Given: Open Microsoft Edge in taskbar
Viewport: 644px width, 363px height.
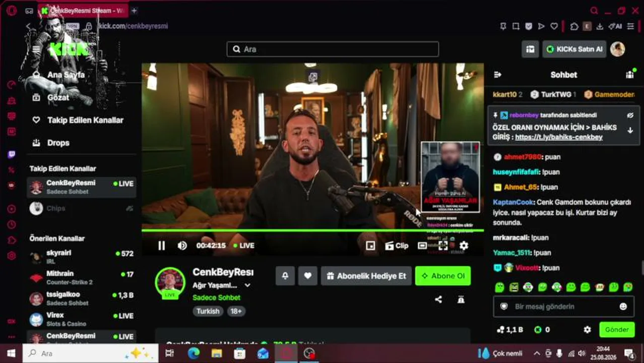Looking at the screenshot, I should coord(194,353).
